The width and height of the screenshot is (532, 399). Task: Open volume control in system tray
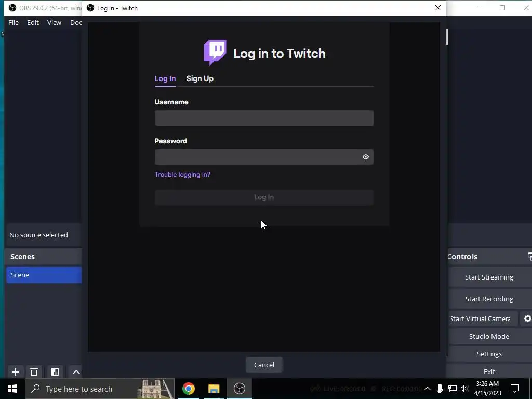click(x=465, y=389)
